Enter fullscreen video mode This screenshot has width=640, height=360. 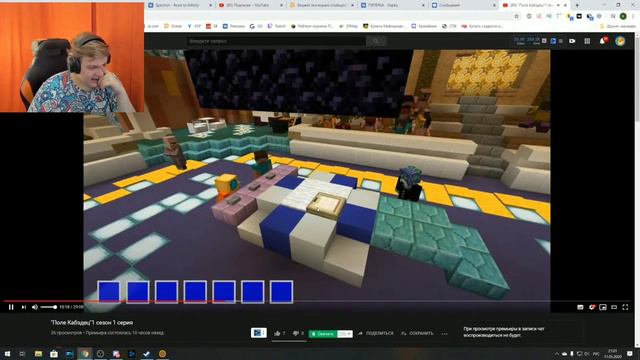[x=625, y=307]
